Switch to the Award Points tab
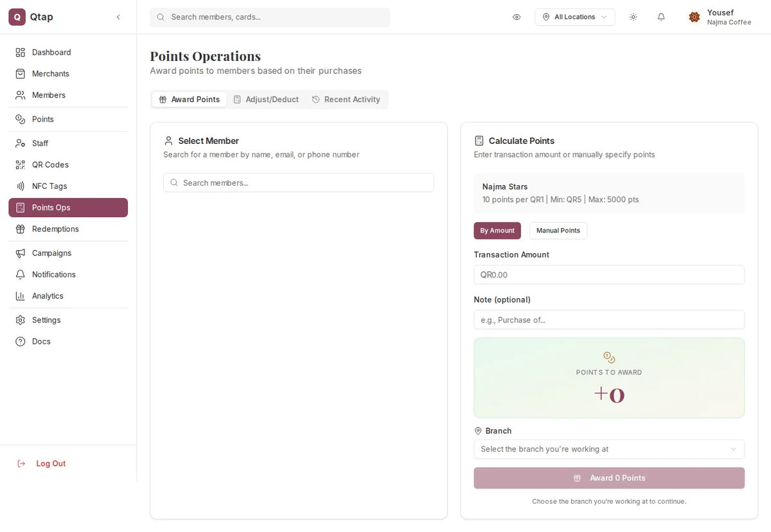 [x=190, y=100]
